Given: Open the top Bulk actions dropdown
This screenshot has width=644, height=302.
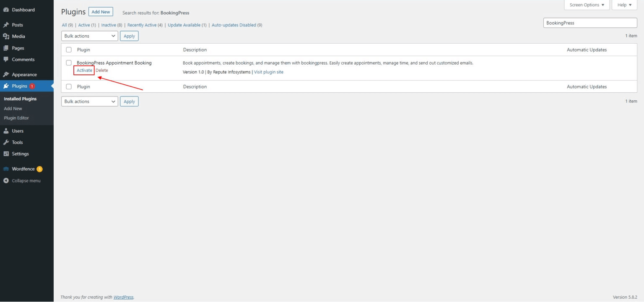Looking at the screenshot, I should pyautogui.click(x=90, y=36).
